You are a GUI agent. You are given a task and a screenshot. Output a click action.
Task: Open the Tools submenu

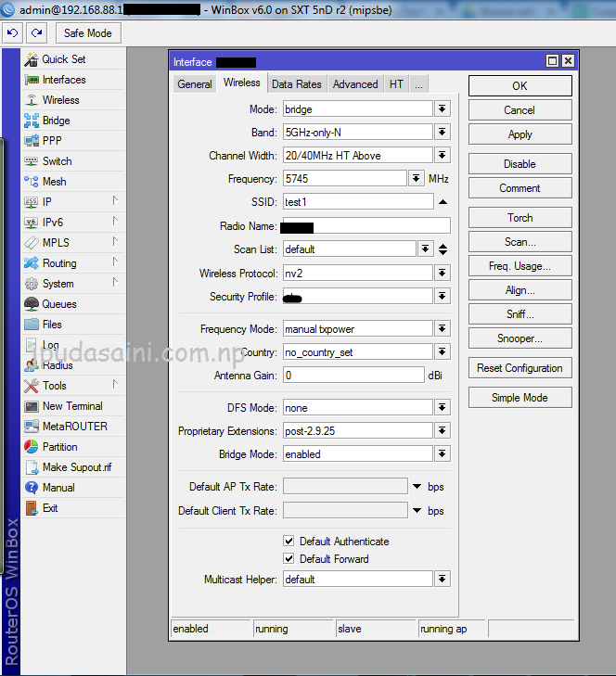[73, 386]
